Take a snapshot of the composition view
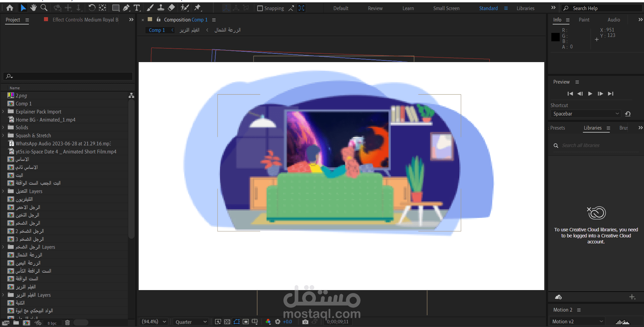644x327 pixels. click(x=305, y=321)
